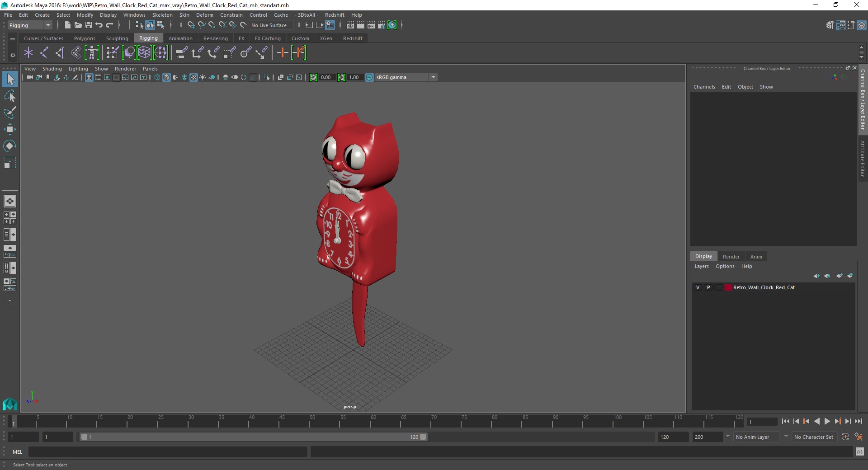Switch to the Polygons shelf tab
Screen dimensions: 868x470
[85, 38]
